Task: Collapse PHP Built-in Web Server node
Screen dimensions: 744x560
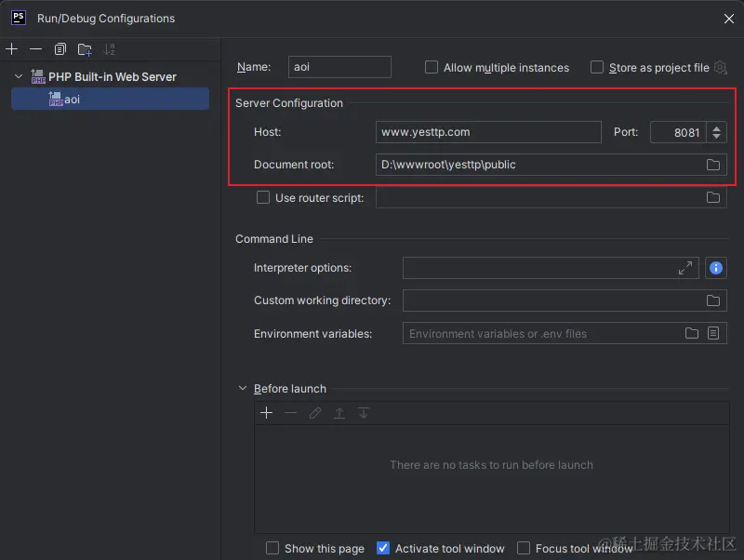Action: coord(19,76)
